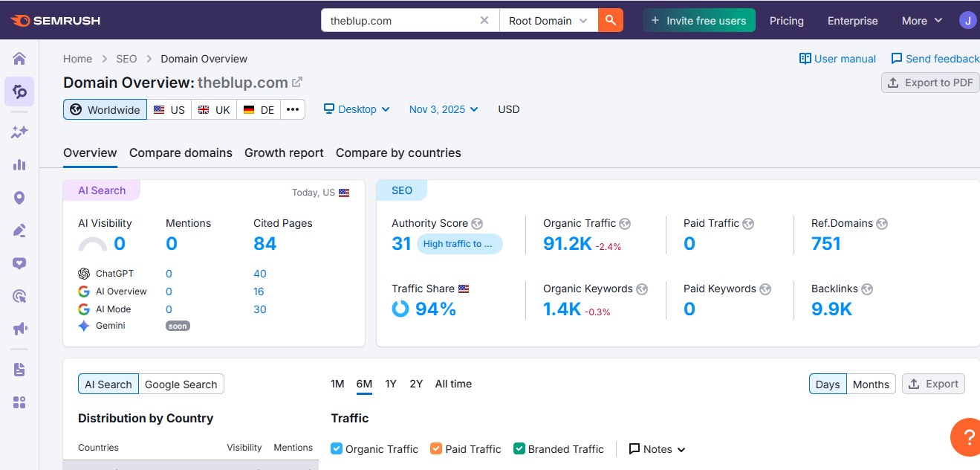Image resolution: width=980 pixels, height=470 pixels.
Task: Switch the chart view to Months
Action: pos(871,384)
